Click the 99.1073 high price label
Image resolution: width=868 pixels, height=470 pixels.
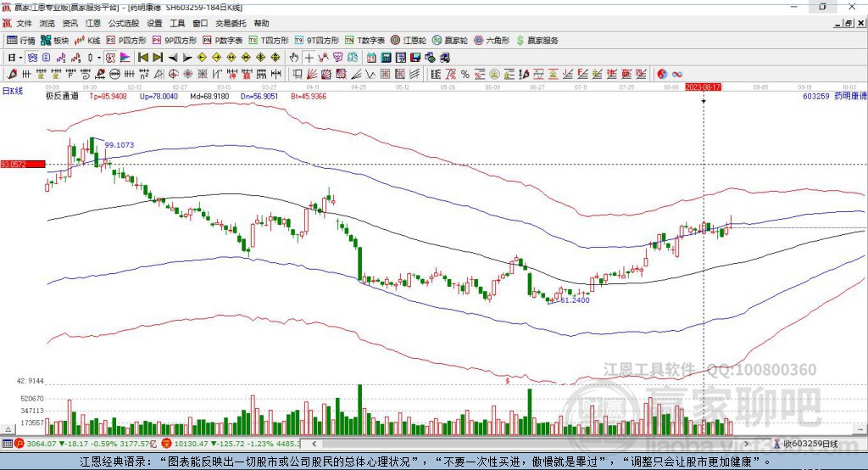[119, 145]
